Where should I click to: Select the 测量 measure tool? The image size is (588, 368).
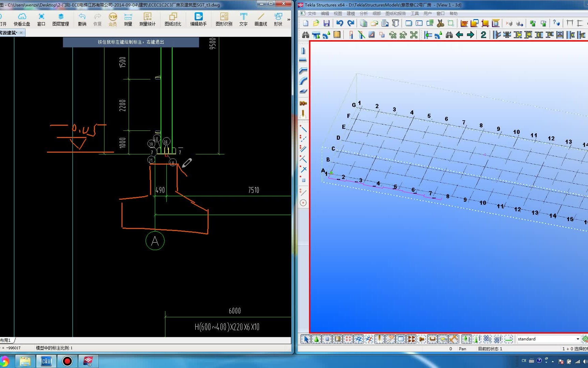pos(128,19)
